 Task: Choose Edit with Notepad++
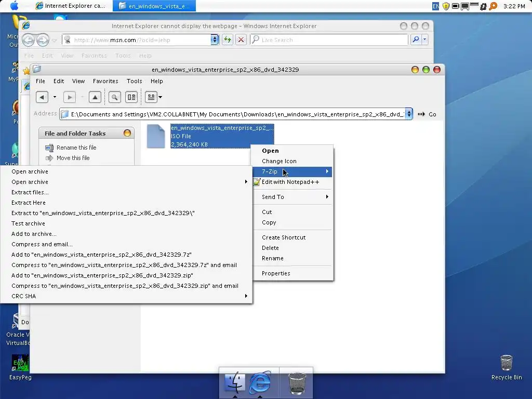(x=292, y=182)
